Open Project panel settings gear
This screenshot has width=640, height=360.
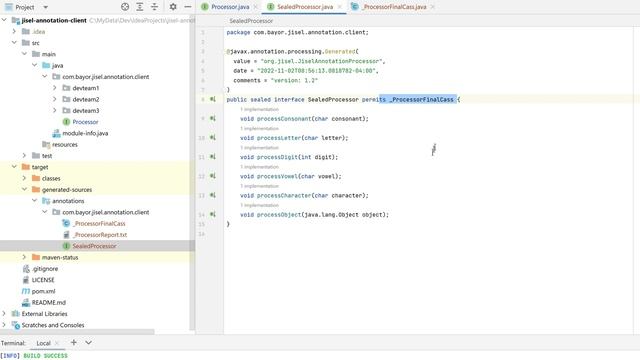click(x=173, y=7)
